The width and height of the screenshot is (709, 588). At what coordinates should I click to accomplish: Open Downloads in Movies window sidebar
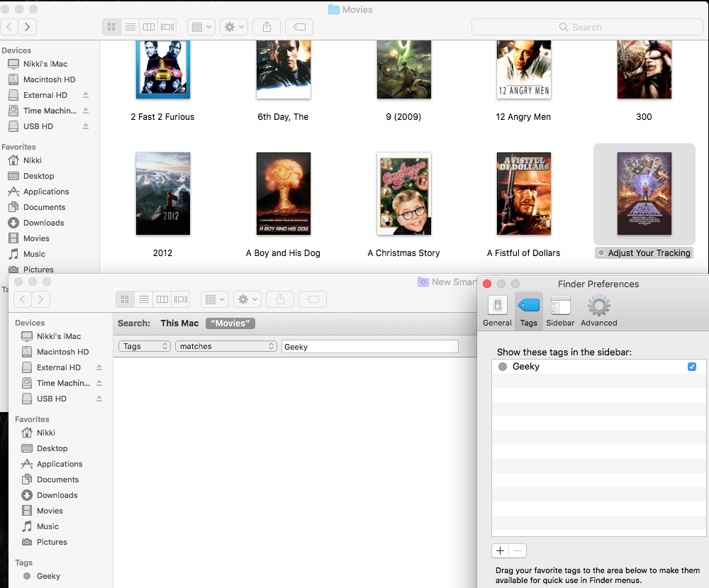pos(45,223)
